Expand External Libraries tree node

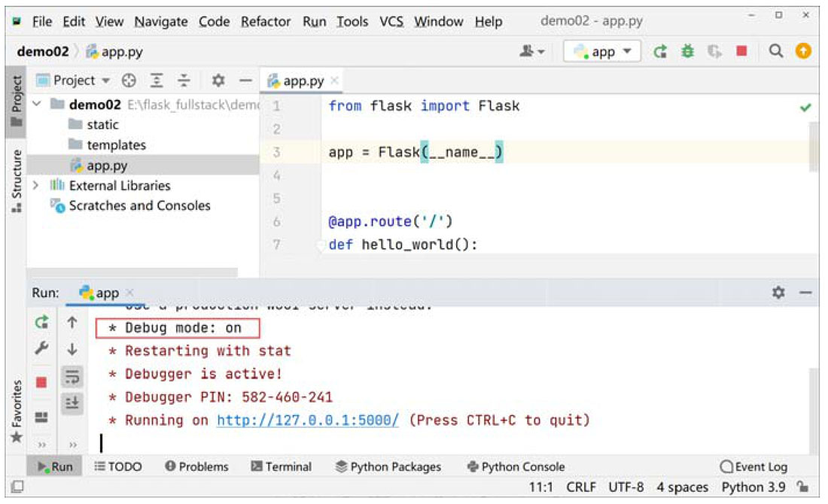pyautogui.click(x=36, y=185)
